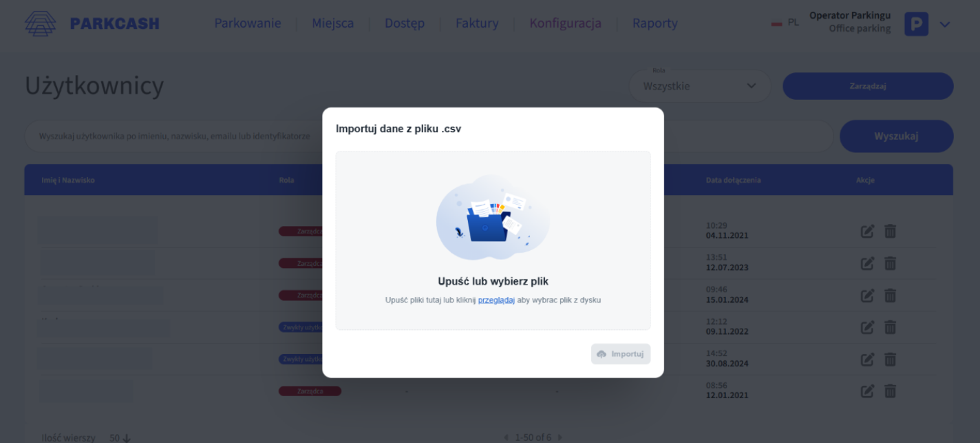Click the blue P profile avatar
The height and width of the screenshot is (443, 980).
tap(916, 24)
